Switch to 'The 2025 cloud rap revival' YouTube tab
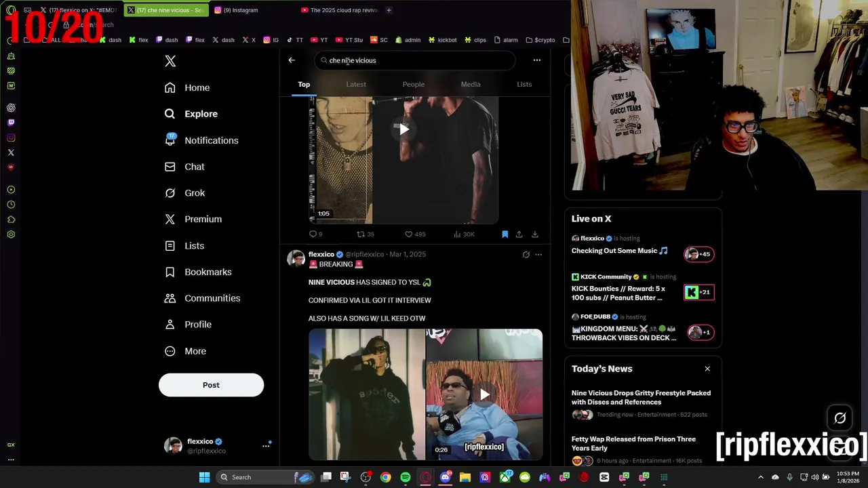868x488 pixels. [338, 10]
